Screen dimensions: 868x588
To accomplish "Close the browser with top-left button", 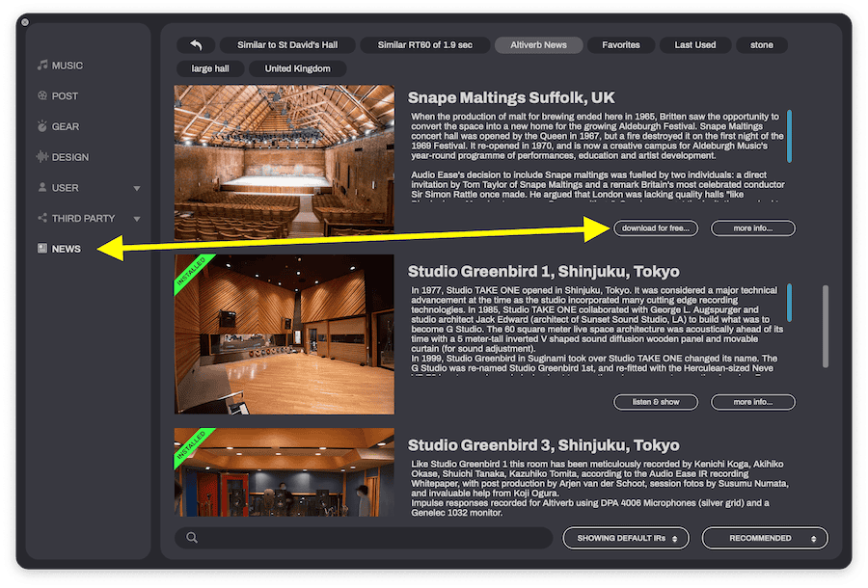I will (x=25, y=22).
